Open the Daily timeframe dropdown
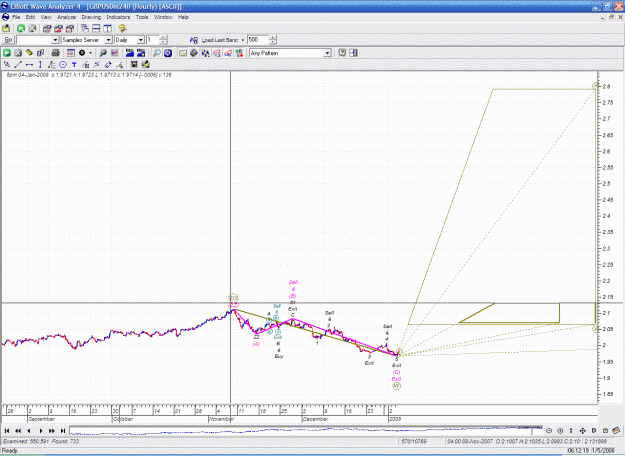Viewport: 625px width, 456px height. pyautogui.click(x=141, y=40)
